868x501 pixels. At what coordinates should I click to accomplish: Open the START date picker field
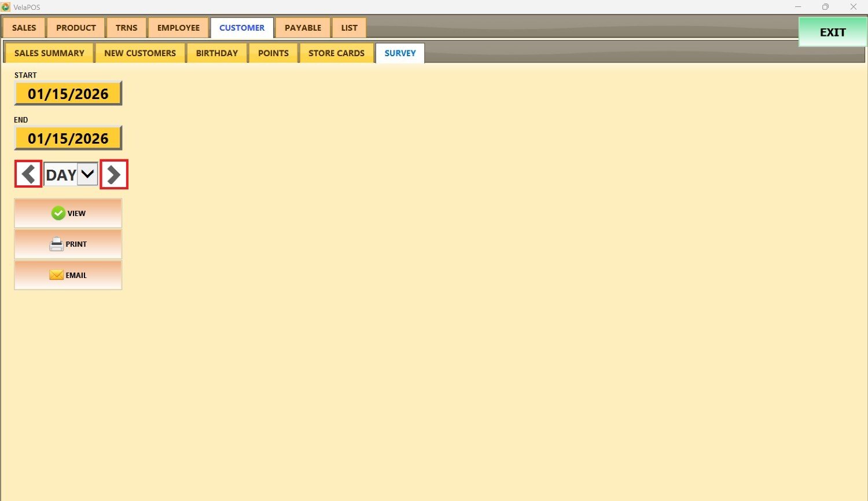click(68, 94)
